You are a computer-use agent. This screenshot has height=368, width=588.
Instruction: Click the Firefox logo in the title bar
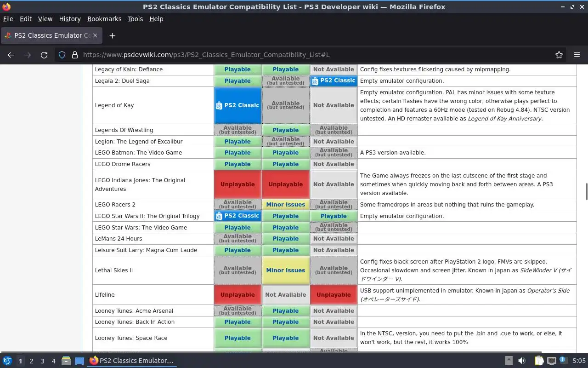[x=6, y=7]
